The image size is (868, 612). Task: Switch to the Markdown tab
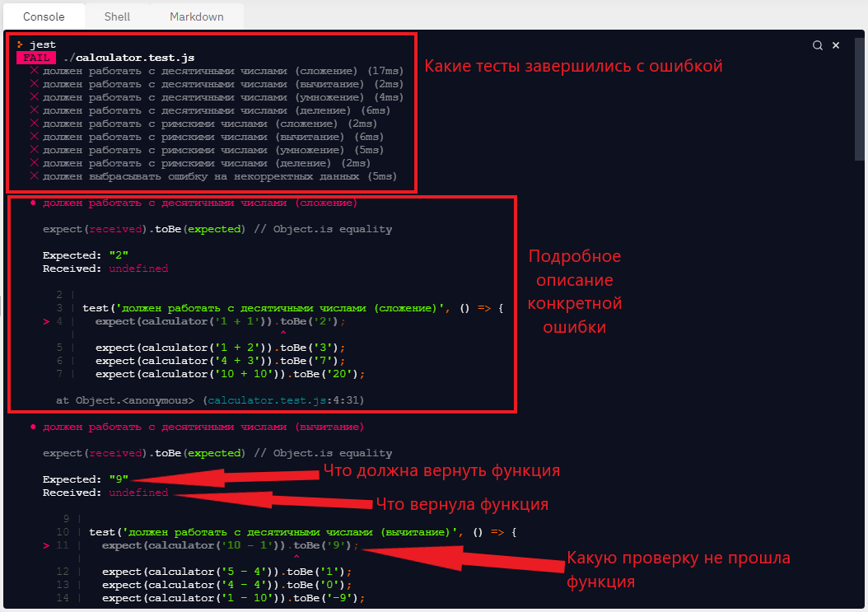pos(196,16)
